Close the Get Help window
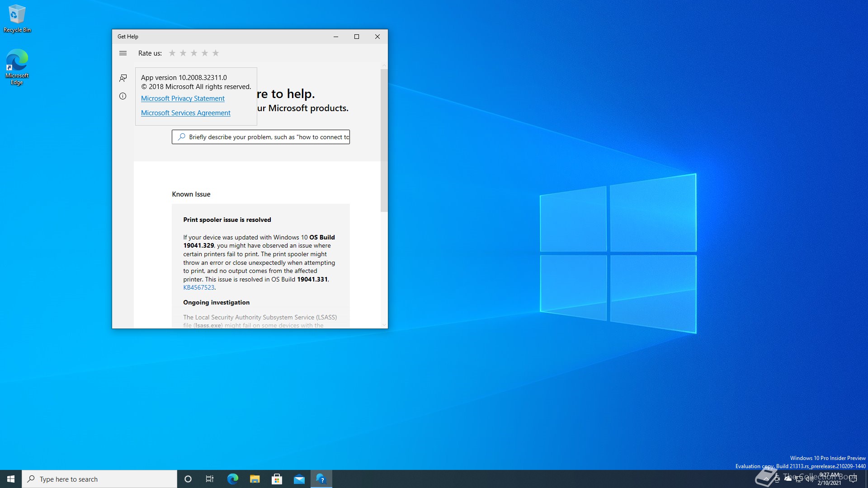The width and height of the screenshot is (868, 488). point(377,37)
